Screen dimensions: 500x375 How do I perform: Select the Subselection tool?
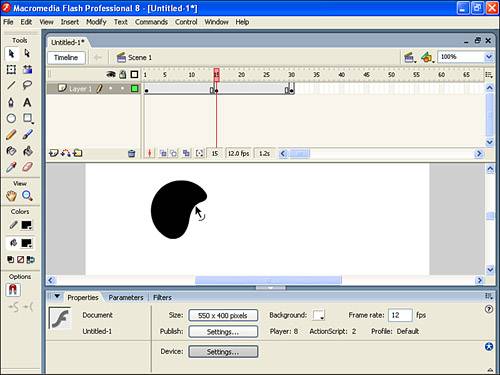(27, 54)
